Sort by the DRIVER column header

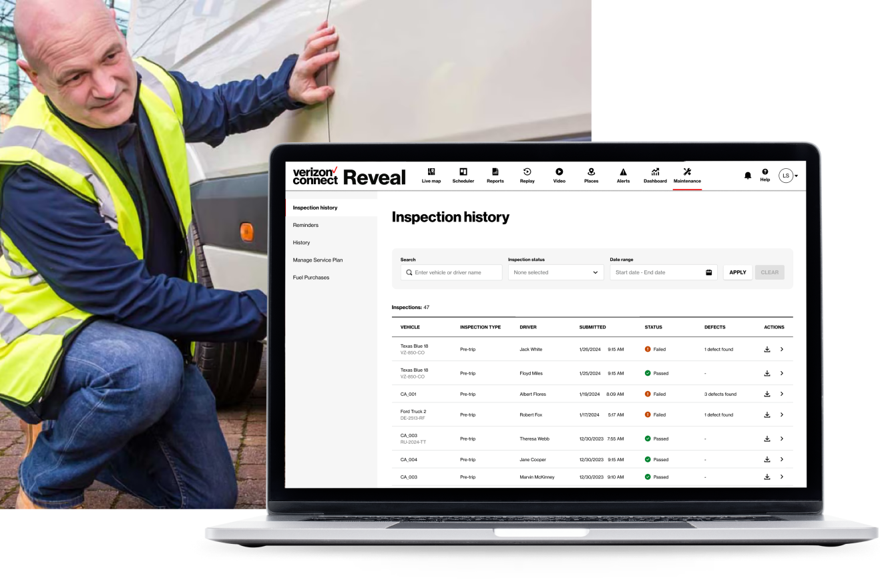tap(528, 327)
